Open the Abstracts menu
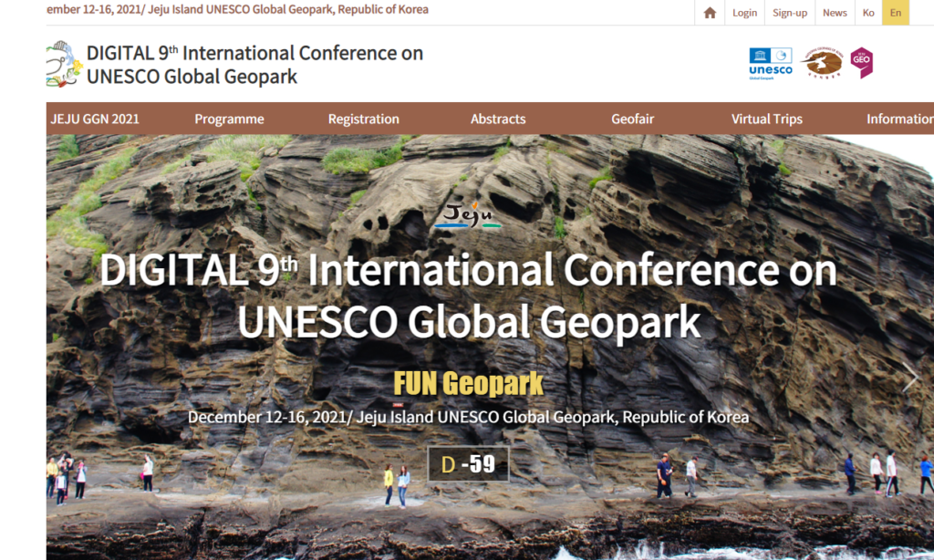The image size is (934, 560). click(498, 119)
